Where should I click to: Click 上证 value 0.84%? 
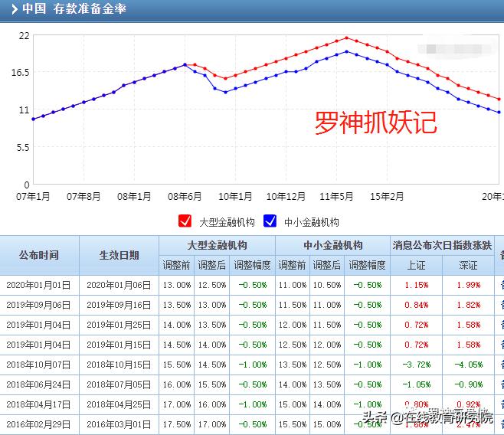tap(417, 305)
